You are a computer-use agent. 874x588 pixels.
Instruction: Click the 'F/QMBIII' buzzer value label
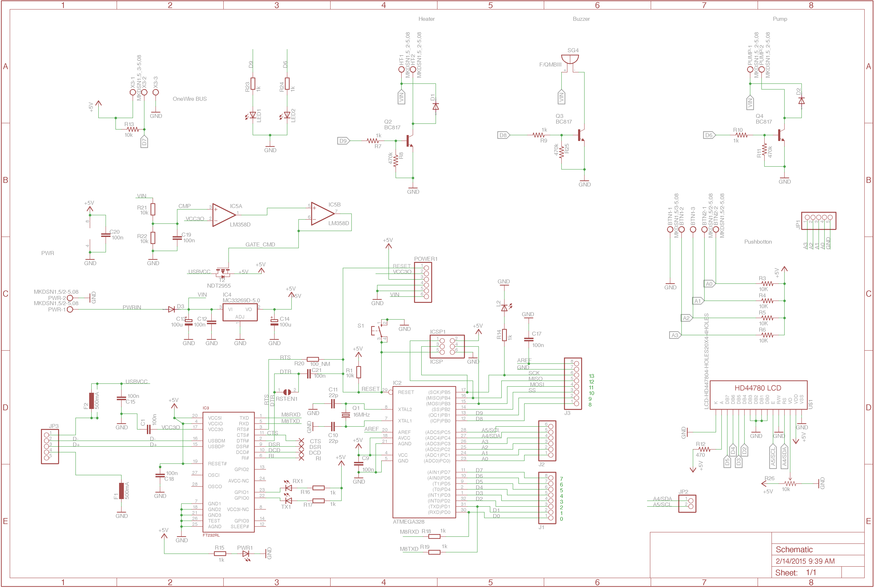pyautogui.click(x=550, y=65)
